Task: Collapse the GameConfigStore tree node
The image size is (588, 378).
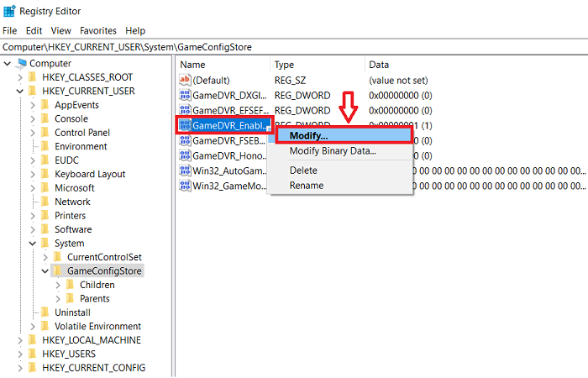Action: (45, 271)
